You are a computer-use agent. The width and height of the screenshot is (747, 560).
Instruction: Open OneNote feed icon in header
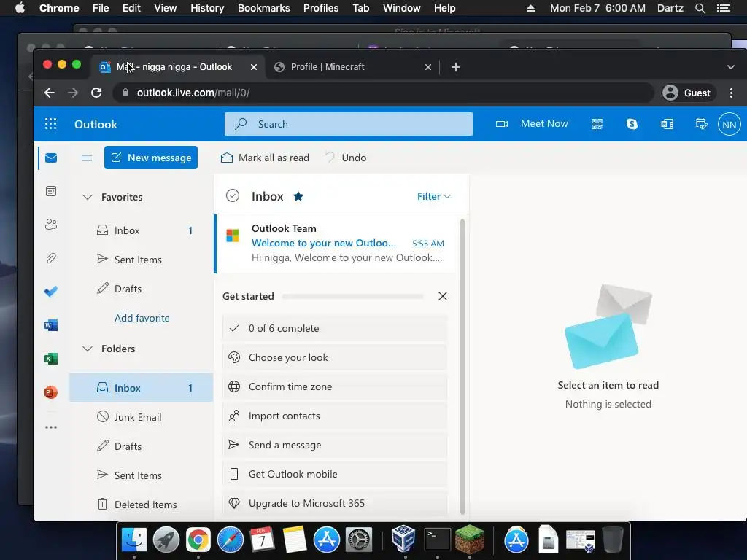pyautogui.click(x=667, y=124)
